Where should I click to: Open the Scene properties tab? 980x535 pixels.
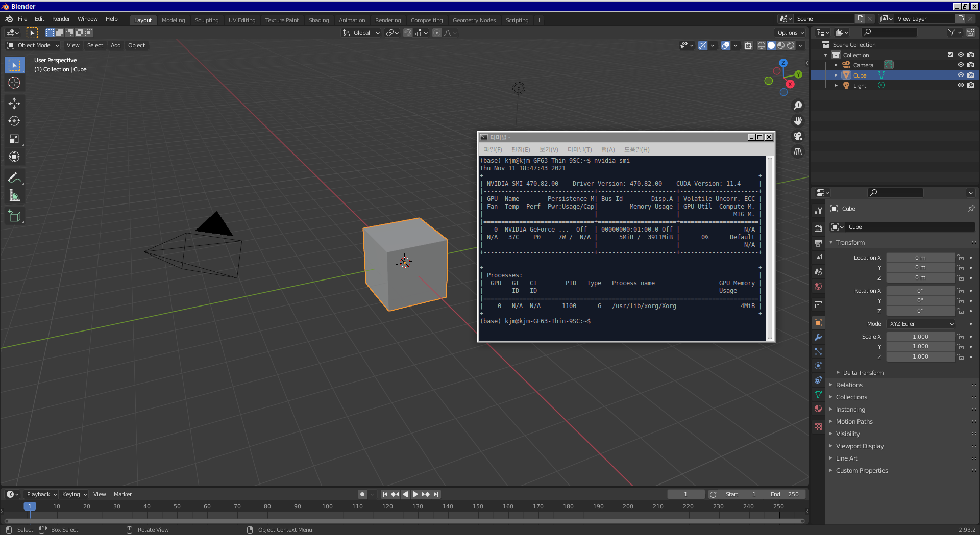click(818, 272)
